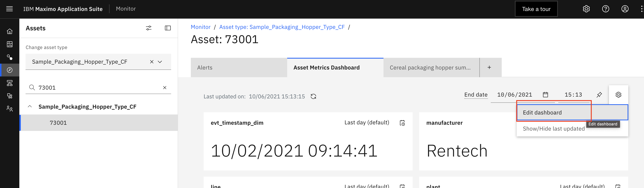Open the dashboards icon in the sidebar

(x=9, y=44)
